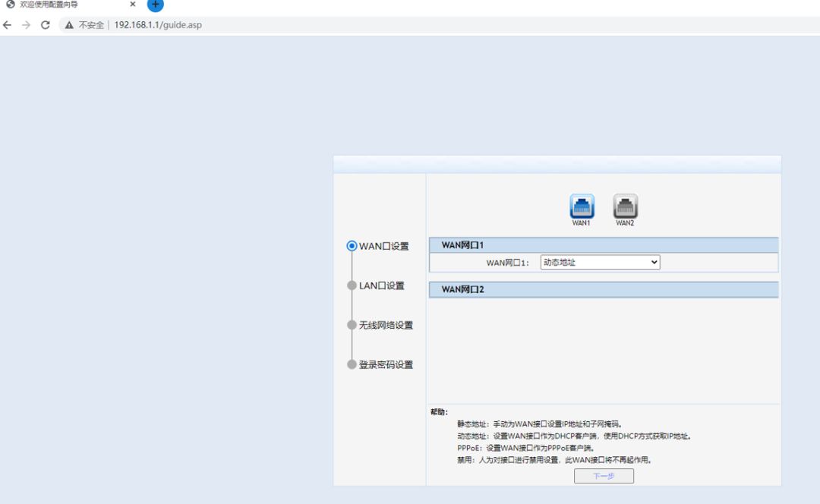Click the 禁用 help line
This screenshot has width=820, height=504.
pyautogui.click(x=555, y=460)
